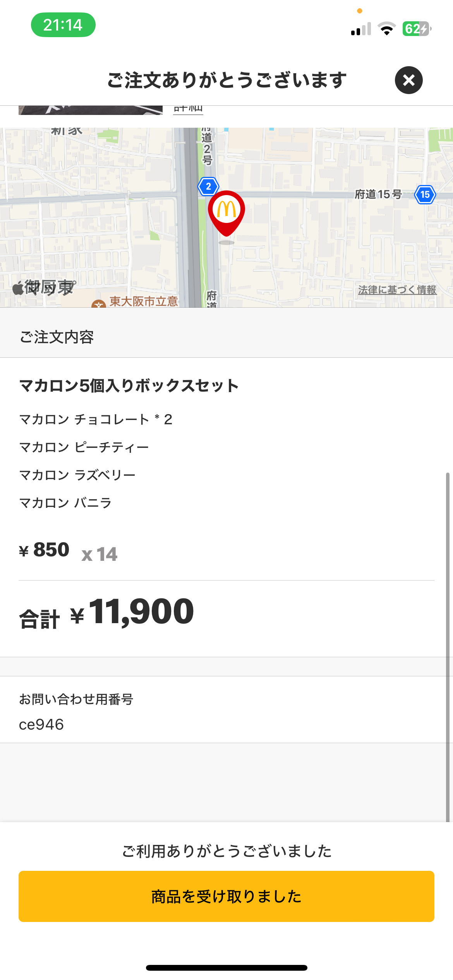
Task: Tap the ご注文内容 section header
Action: pos(57,337)
